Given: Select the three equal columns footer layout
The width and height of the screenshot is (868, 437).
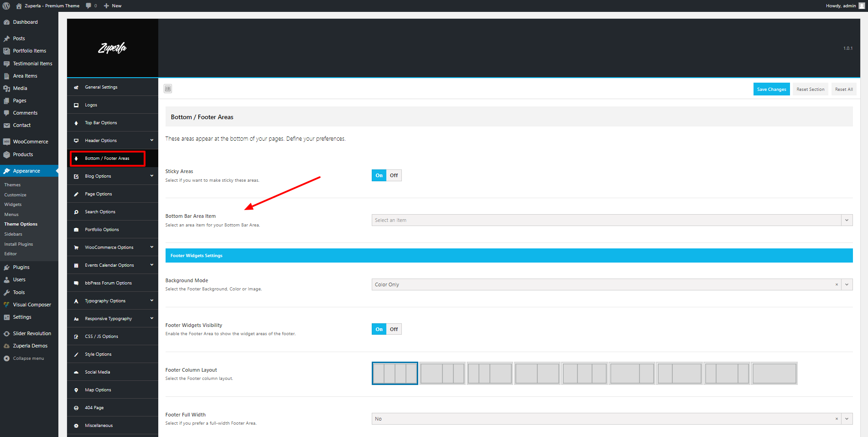Looking at the screenshot, I should tap(585, 374).
